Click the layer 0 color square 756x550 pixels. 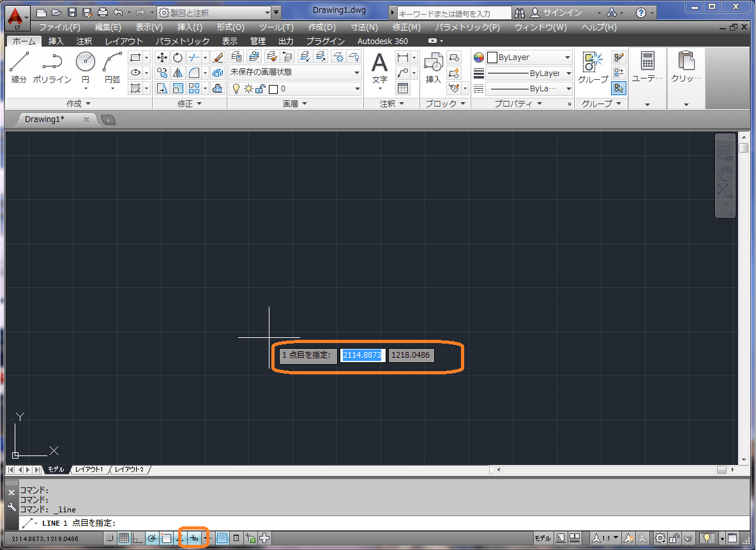273,89
